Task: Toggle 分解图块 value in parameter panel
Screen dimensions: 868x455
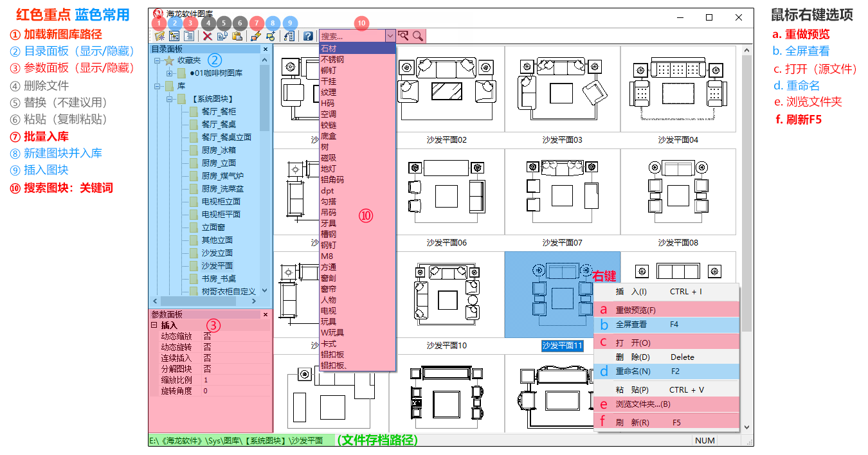Action: tap(207, 369)
